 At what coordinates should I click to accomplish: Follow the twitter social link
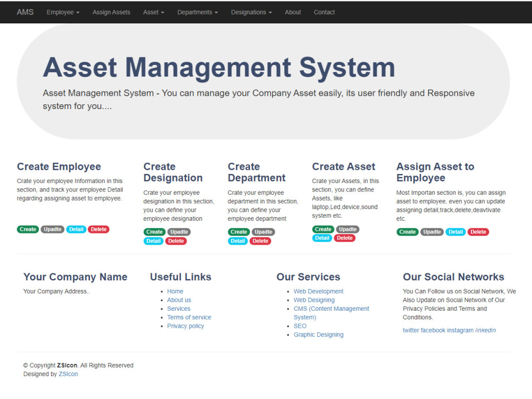pyautogui.click(x=411, y=330)
